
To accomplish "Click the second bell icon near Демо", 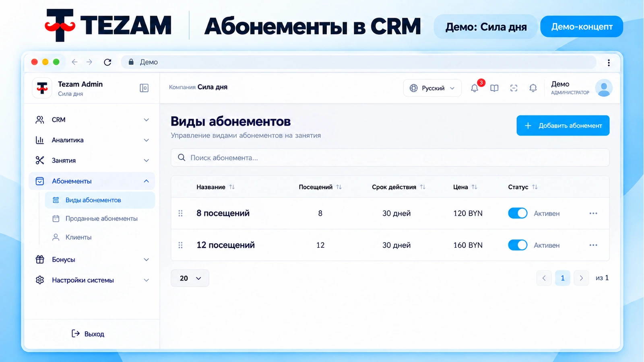I will click(x=533, y=88).
